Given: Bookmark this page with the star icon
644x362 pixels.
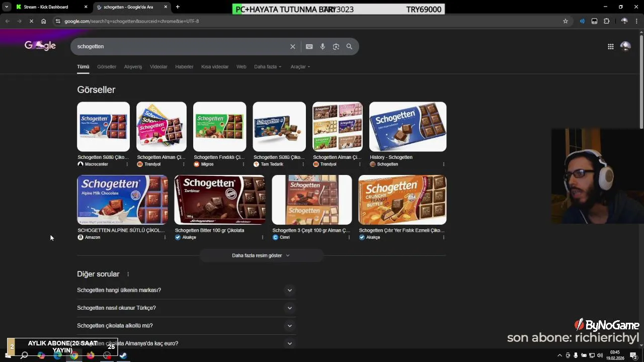Looking at the screenshot, I should [x=566, y=21].
